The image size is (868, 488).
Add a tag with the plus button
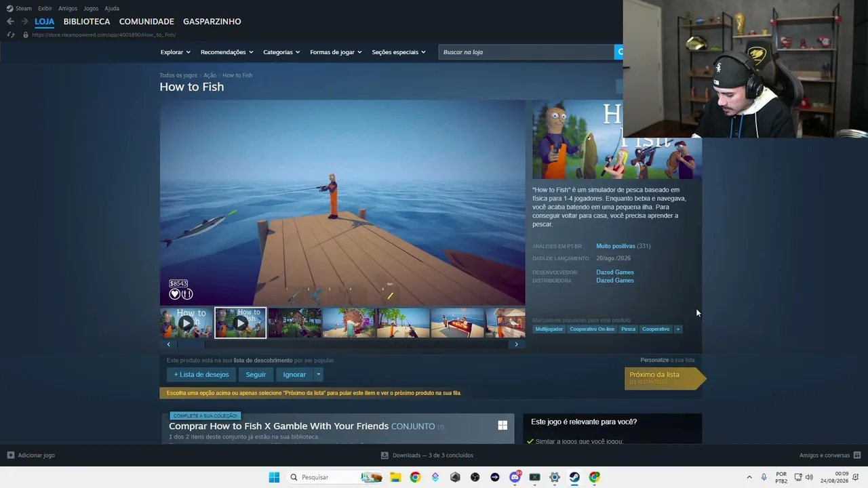[x=678, y=329]
